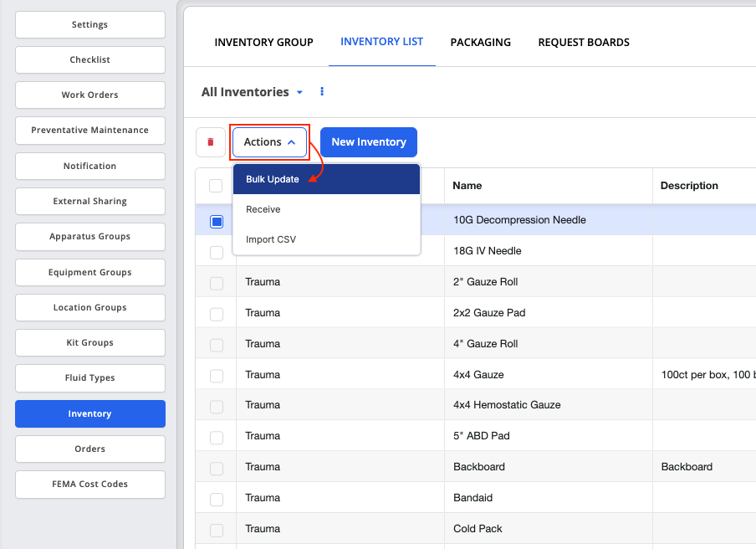The image size is (756, 549).
Task: Open Work Orders in the sidebar
Action: click(x=90, y=95)
